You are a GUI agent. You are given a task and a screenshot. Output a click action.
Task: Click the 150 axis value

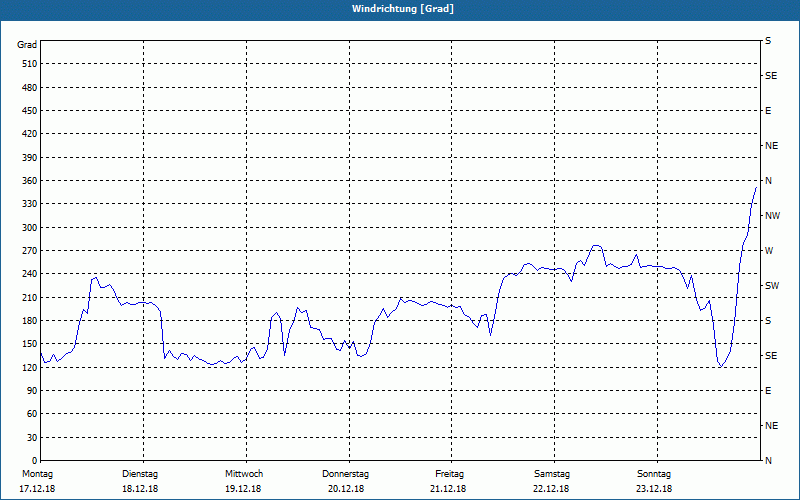point(30,344)
